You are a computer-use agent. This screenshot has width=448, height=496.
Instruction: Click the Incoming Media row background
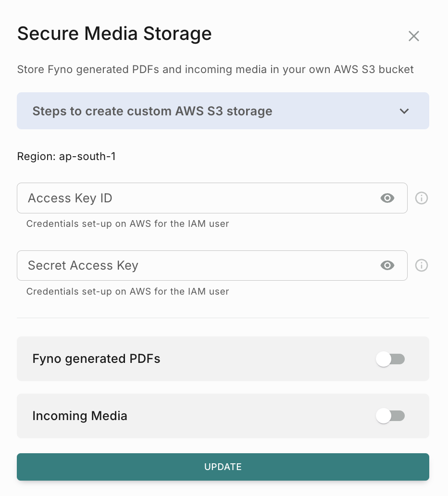[x=240, y=416]
